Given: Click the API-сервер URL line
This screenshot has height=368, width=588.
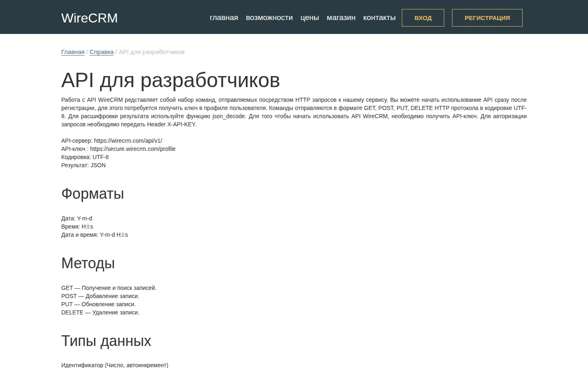Looking at the screenshot, I should click(111, 141).
